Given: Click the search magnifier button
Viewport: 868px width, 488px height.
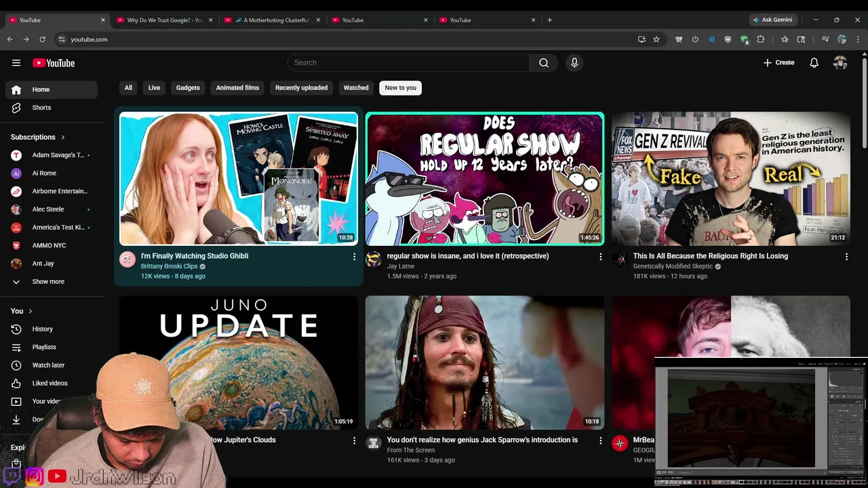Looking at the screenshot, I should [544, 63].
